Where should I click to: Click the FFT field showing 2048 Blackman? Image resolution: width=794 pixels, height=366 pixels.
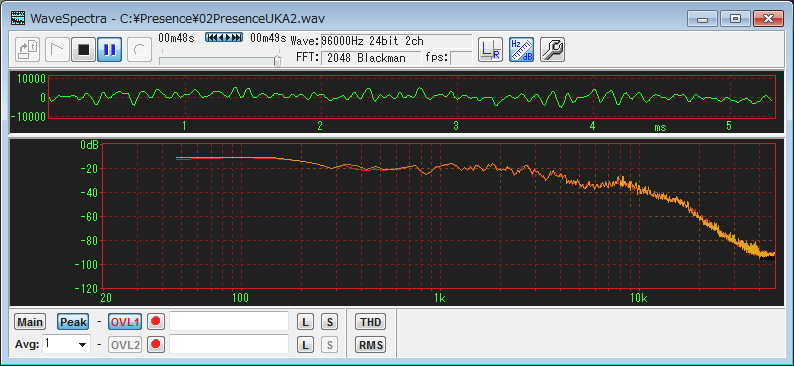pyautogui.click(x=371, y=58)
